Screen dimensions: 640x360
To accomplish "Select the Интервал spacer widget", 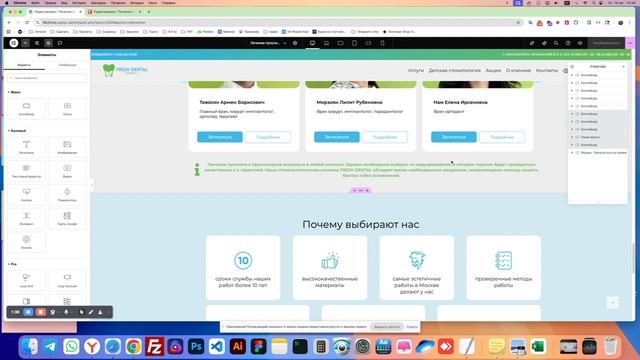I will click(26, 218).
